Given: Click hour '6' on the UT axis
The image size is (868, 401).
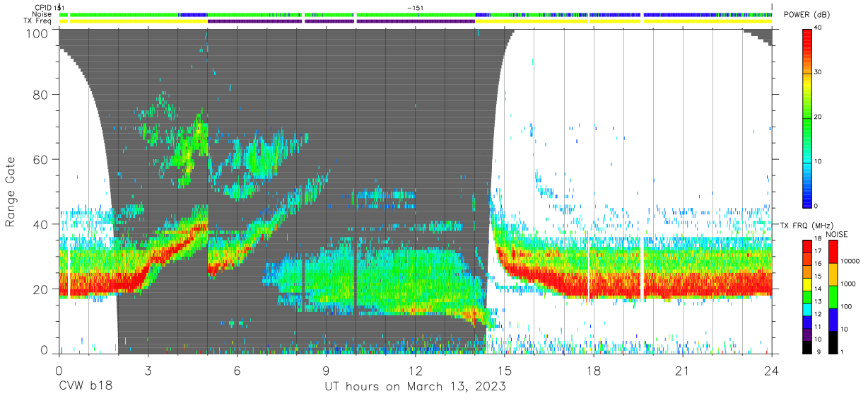Looking at the screenshot, I should [x=237, y=371].
